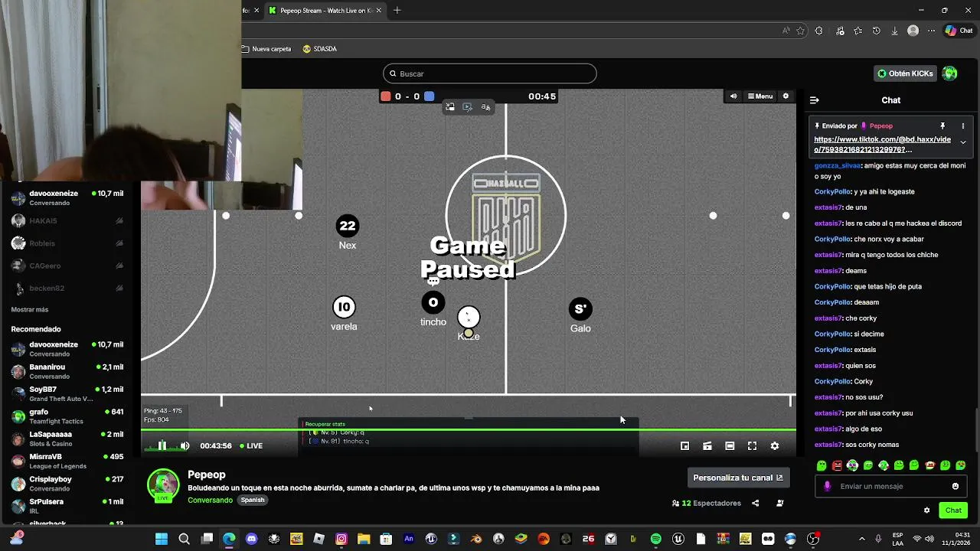980x551 pixels.
Task: Open player settings gear
Action: (x=775, y=445)
